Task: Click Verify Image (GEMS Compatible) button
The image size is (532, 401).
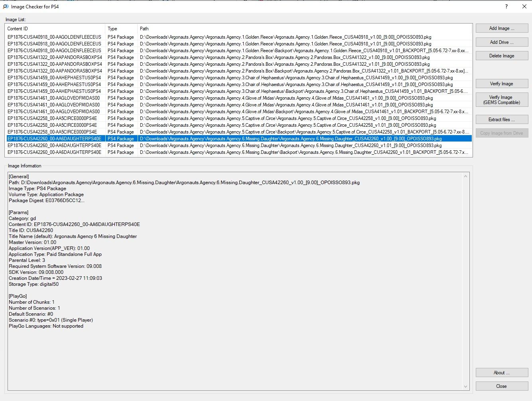Action: point(501,100)
